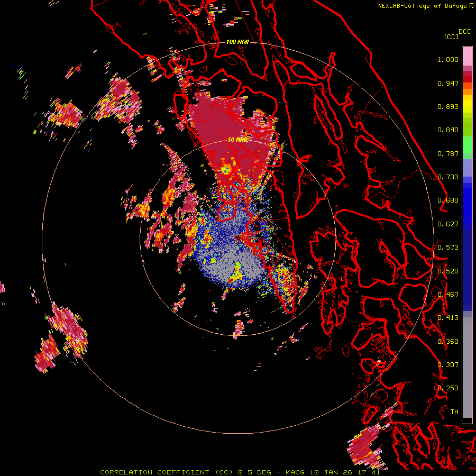Click the 1.000 color scale value
476x476 pixels.
tap(448, 59)
